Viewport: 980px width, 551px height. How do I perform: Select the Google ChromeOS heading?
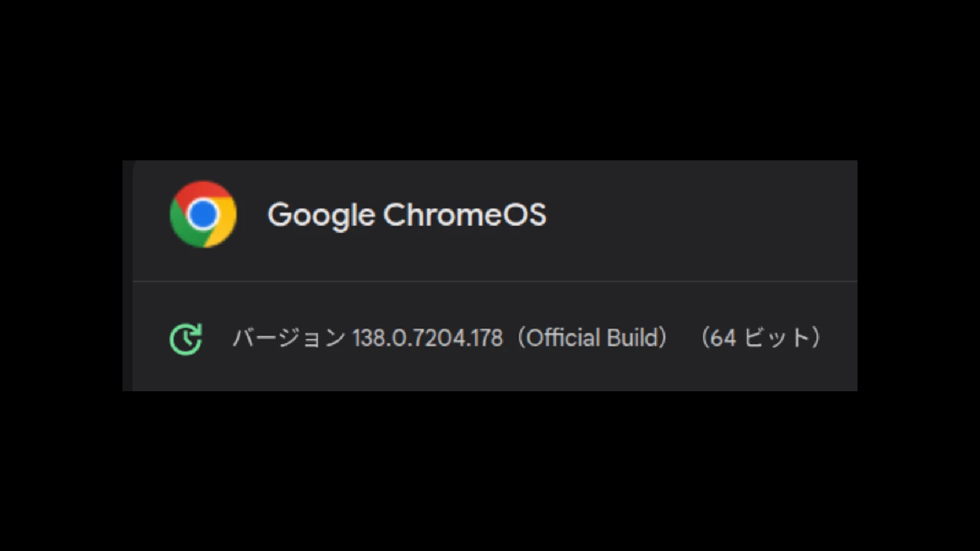click(407, 215)
